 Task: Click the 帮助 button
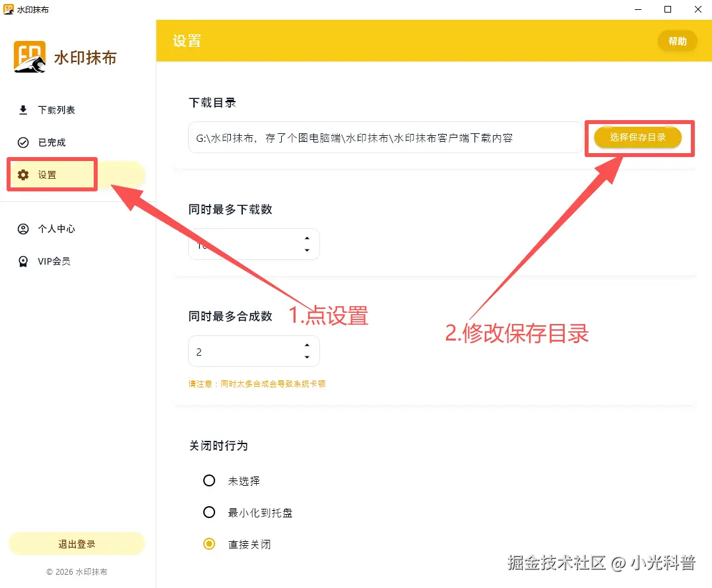coord(677,42)
